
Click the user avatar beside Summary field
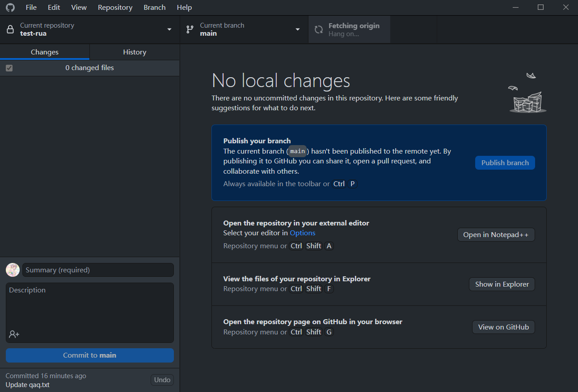point(13,270)
